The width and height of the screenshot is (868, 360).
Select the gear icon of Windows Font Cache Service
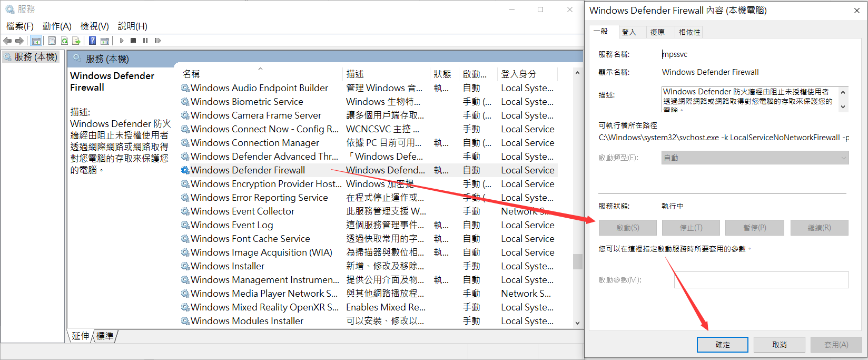tap(185, 239)
